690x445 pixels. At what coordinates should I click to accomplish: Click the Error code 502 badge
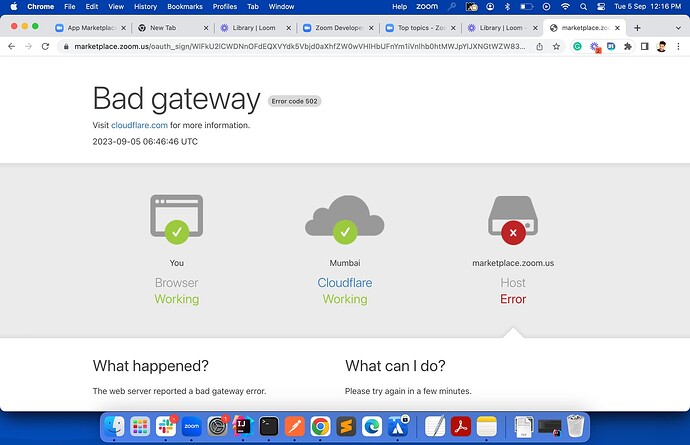coord(294,101)
